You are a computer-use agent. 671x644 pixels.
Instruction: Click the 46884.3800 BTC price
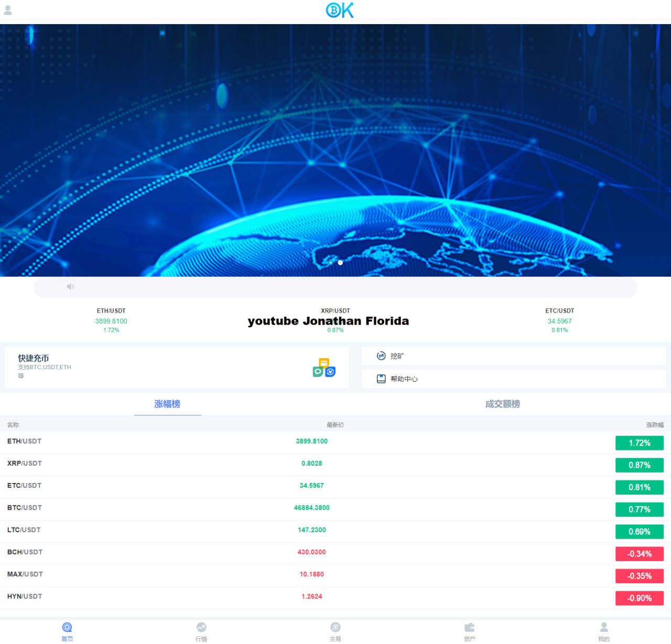[312, 508]
